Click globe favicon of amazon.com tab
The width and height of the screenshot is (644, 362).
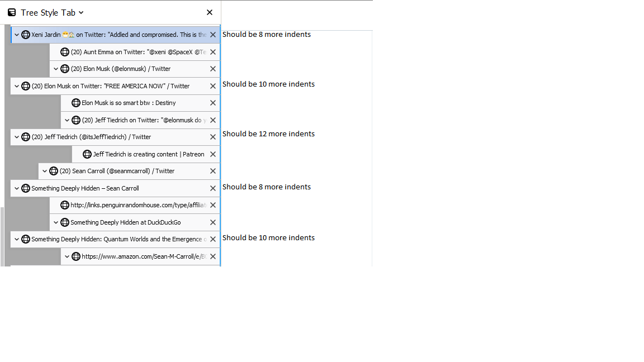pos(75,256)
